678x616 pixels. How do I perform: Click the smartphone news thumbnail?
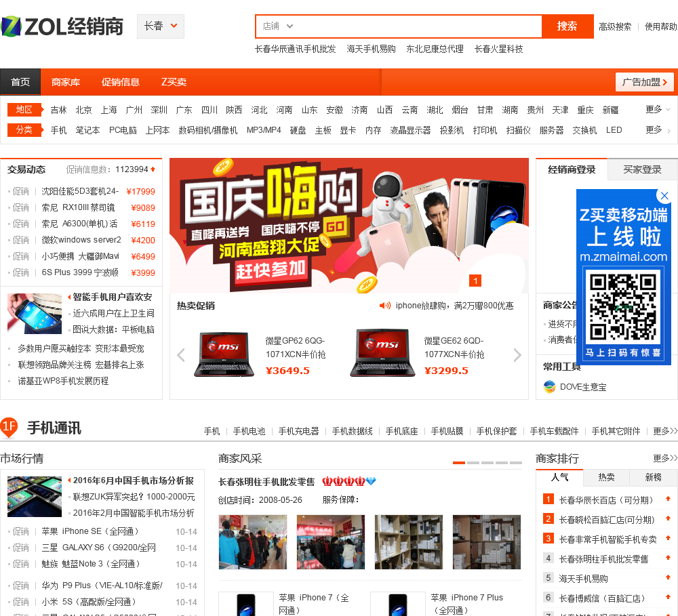35,313
